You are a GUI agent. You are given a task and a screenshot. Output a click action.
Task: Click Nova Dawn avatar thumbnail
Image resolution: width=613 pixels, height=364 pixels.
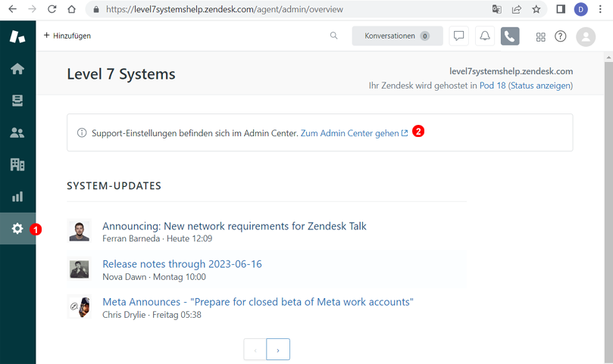point(80,269)
